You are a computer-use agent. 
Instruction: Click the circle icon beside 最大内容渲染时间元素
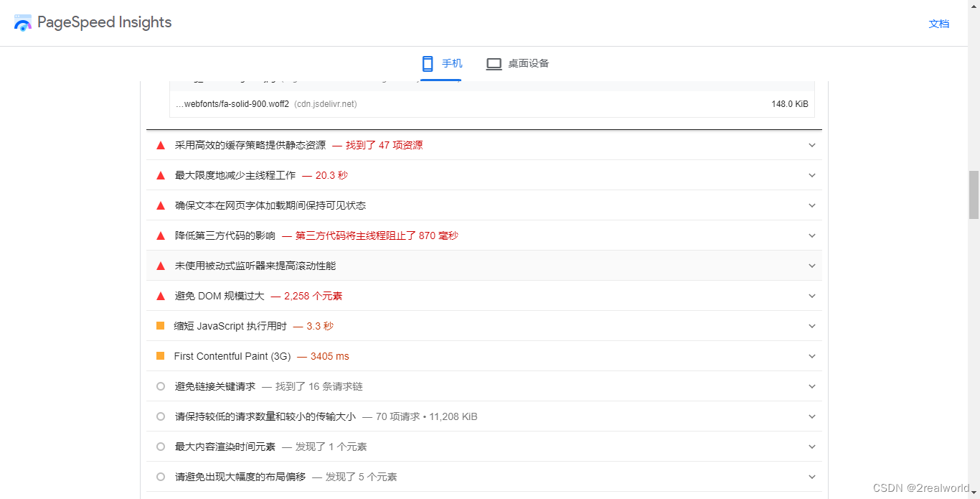pyautogui.click(x=160, y=446)
